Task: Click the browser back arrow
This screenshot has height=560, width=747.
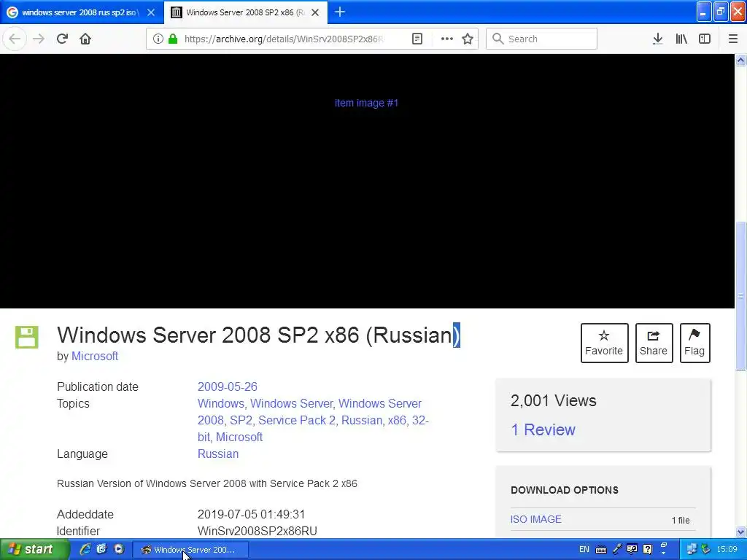Action: point(15,39)
